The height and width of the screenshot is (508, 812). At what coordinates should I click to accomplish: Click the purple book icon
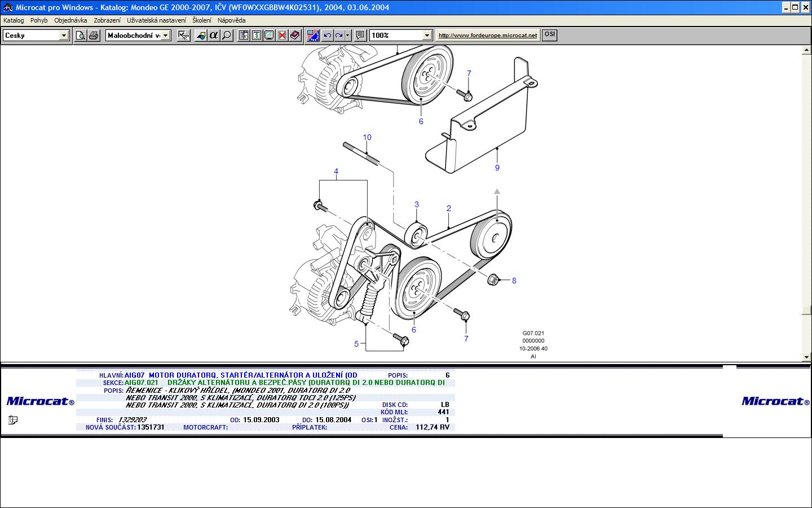point(295,36)
